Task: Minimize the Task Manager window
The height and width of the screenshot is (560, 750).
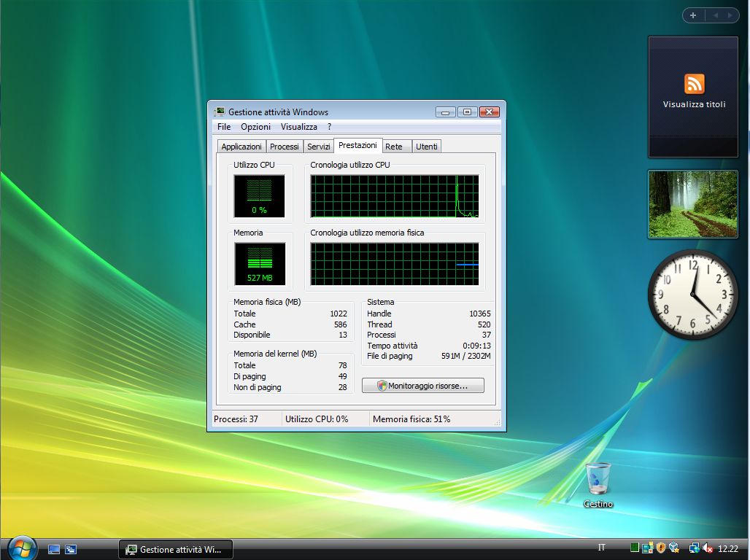Action: point(445,112)
